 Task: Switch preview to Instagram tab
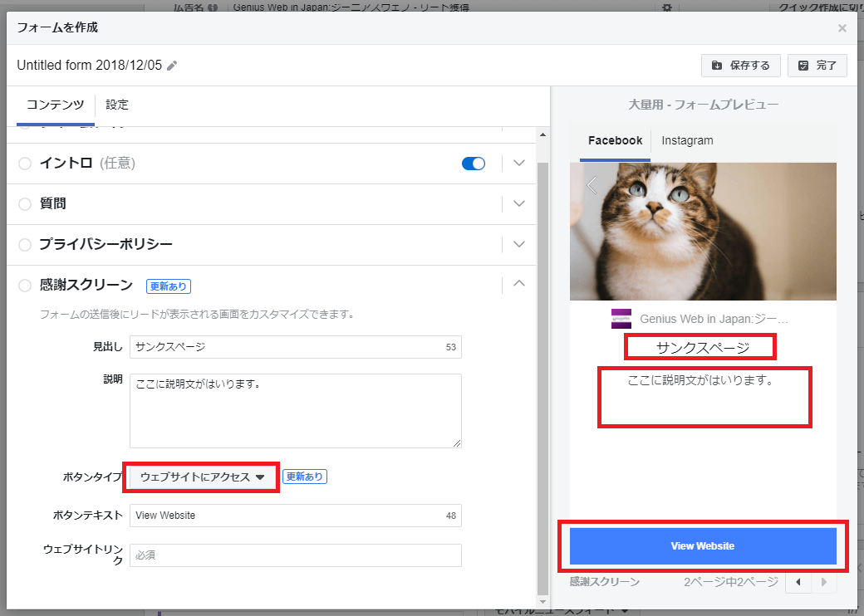(x=687, y=140)
